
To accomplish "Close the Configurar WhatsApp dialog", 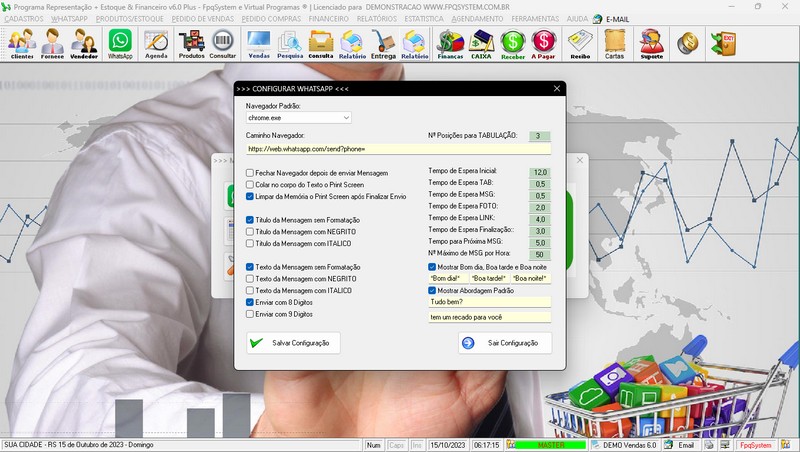I will [557, 89].
